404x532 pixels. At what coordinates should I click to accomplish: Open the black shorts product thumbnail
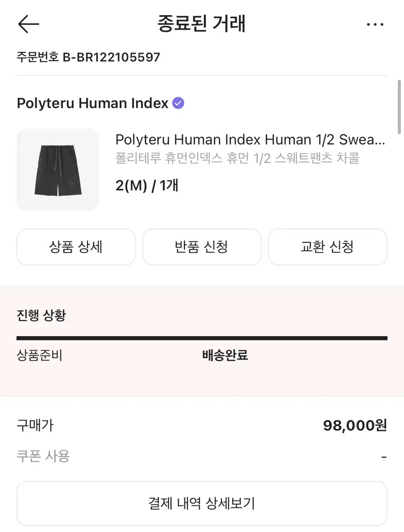point(58,169)
